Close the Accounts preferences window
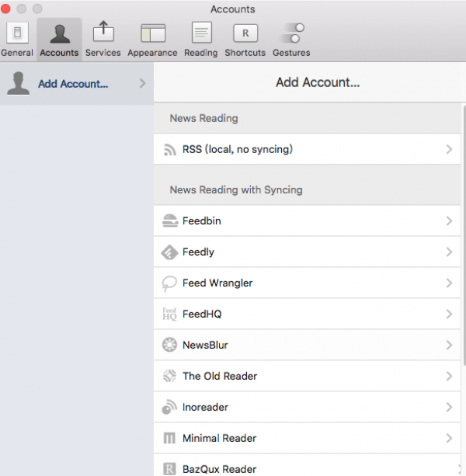The height and width of the screenshot is (476, 466). [x=5, y=9]
